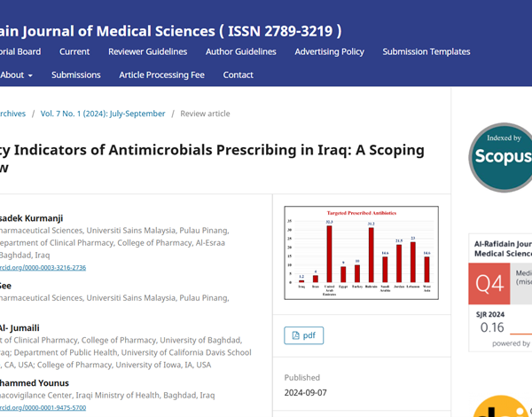
Task: Click the journal title header
Action: pyautogui.click(x=170, y=32)
